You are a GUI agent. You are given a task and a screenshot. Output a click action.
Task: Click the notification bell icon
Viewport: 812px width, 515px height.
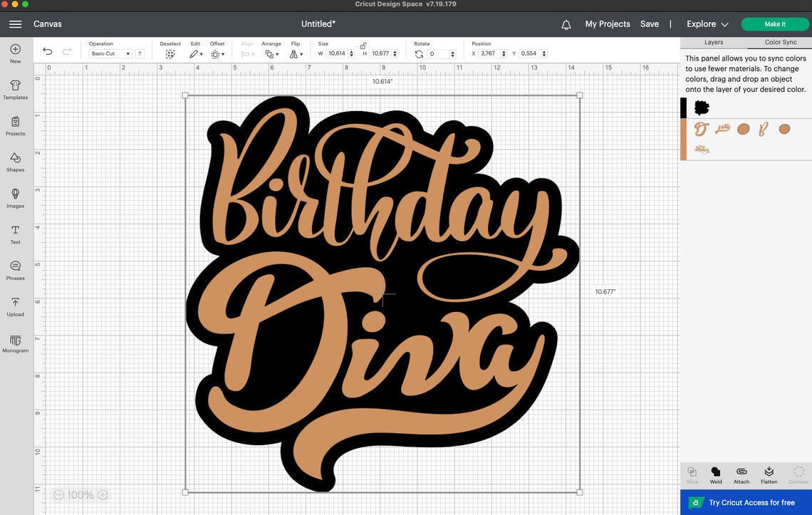pyautogui.click(x=566, y=24)
